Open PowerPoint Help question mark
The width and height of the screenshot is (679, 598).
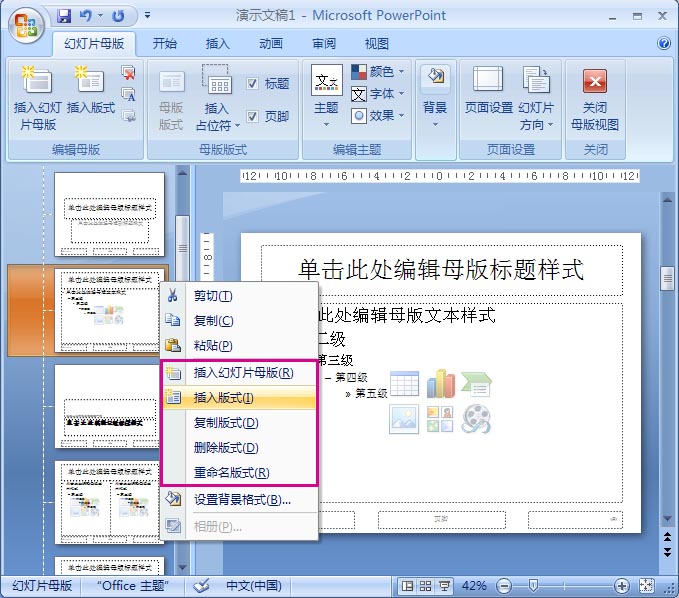point(663,43)
